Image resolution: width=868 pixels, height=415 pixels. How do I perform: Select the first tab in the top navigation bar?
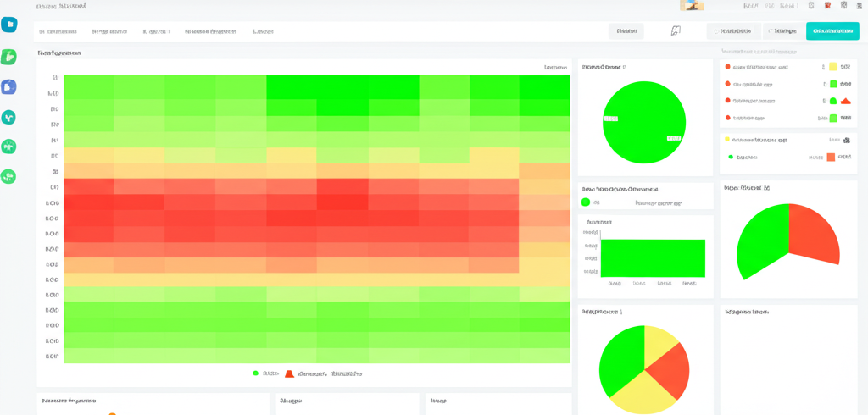58,31
